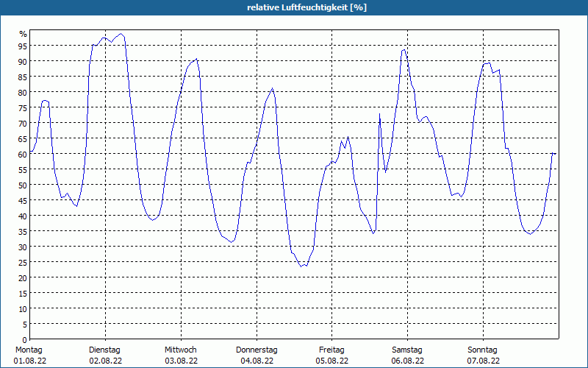This screenshot has width=588, height=368.
Task: Click the 'Sonntag' day label
Action: click(x=483, y=350)
